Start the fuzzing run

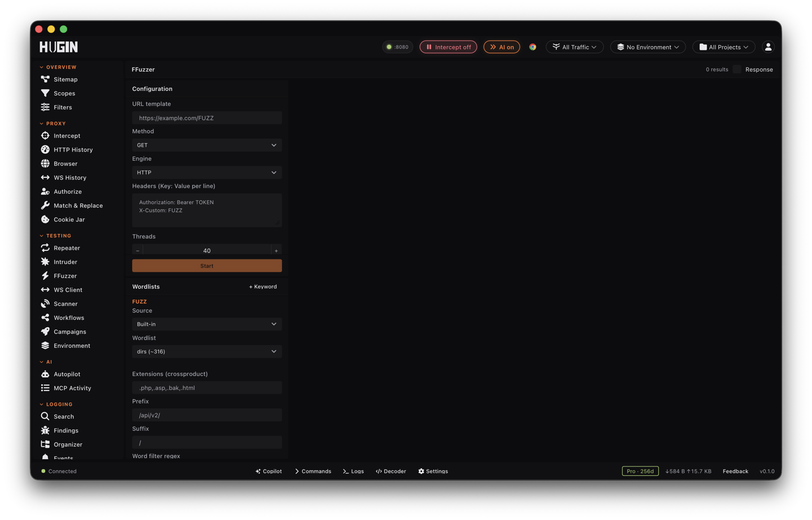pos(207,266)
